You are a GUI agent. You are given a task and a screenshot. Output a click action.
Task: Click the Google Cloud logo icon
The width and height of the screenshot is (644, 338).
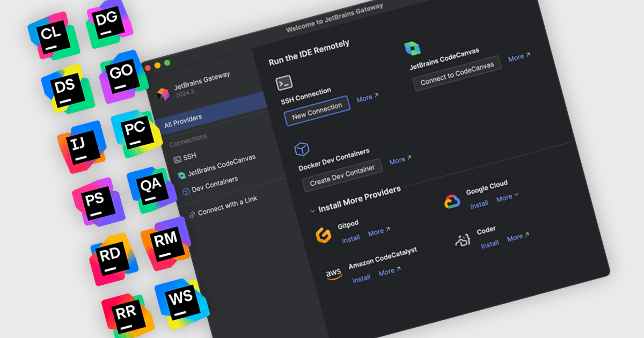(x=452, y=202)
